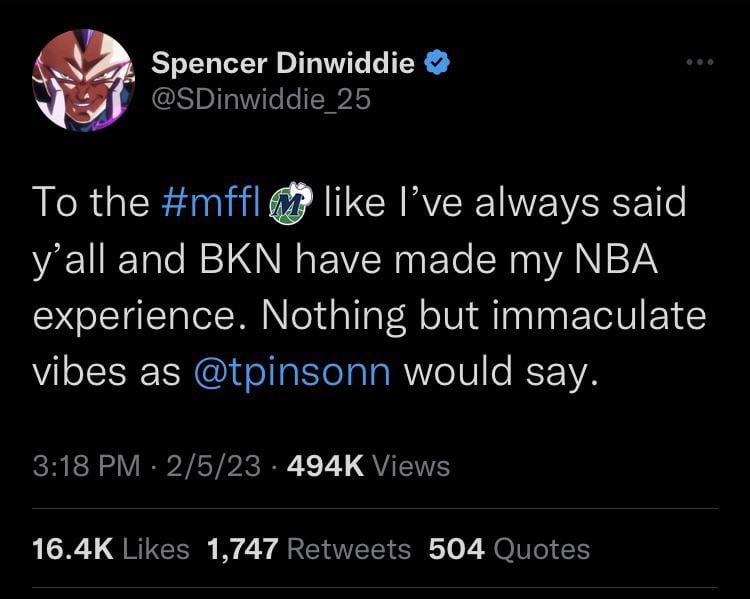Show the 1,747 Retweets list
The height and width of the screenshot is (599, 750).
308,548
